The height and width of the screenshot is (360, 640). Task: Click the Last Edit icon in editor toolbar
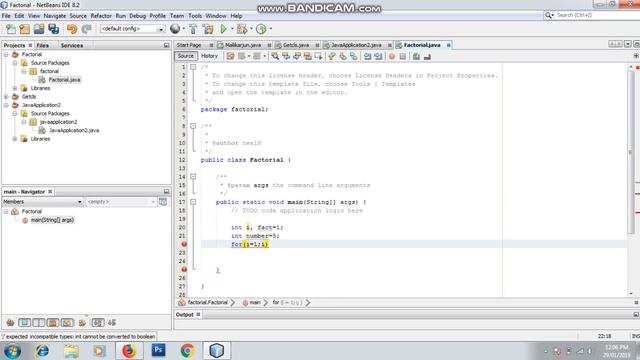pyautogui.click(x=231, y=56)
